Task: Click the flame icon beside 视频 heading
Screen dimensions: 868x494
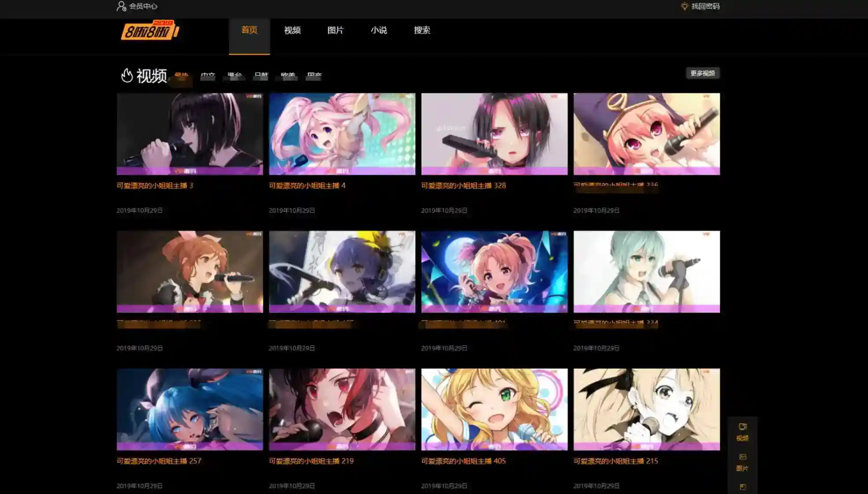Action: pos(127,75)
